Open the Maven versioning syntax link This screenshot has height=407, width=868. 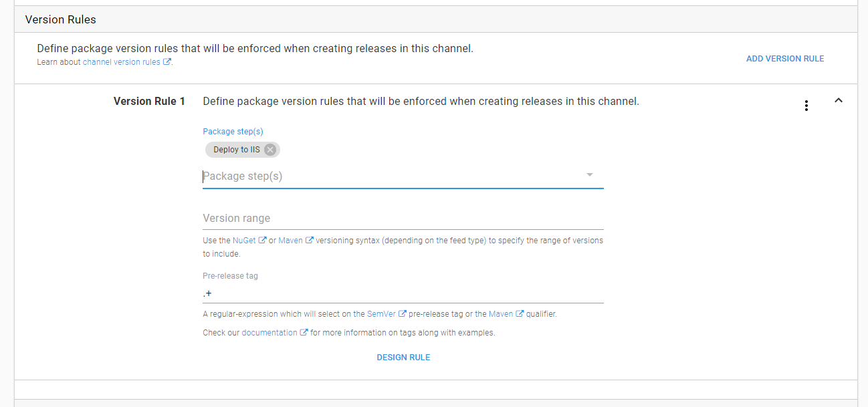click(290, 241)
